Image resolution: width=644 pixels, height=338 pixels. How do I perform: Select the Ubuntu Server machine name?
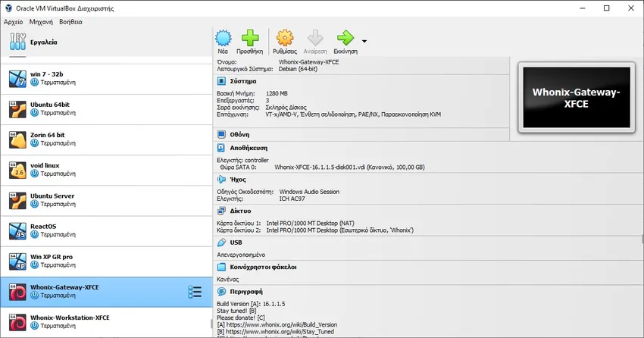coord(52,196)
